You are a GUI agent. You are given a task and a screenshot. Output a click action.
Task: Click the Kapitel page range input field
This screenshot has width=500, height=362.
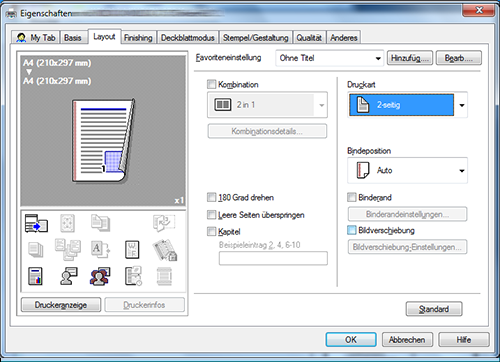pos(273,258)
